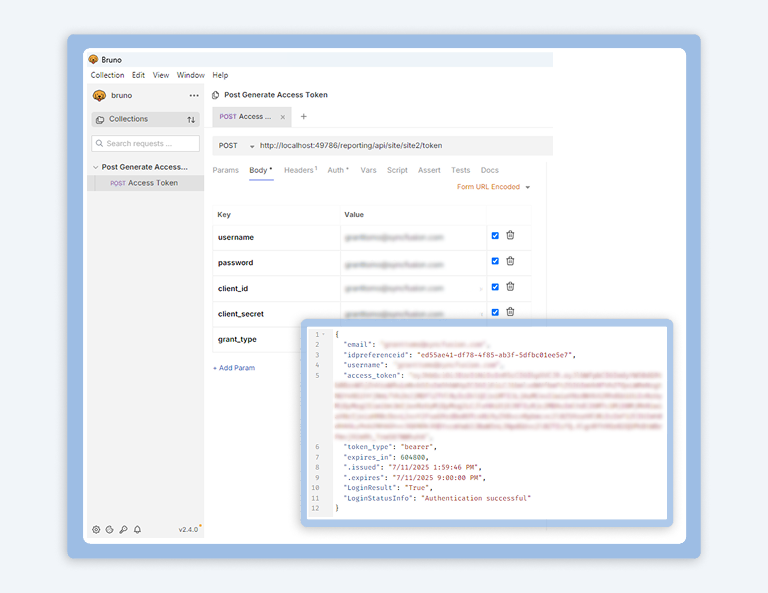Open the Collection menu
Screen dimensions: 768x593
pyautogui.click(x=107, y=75)
